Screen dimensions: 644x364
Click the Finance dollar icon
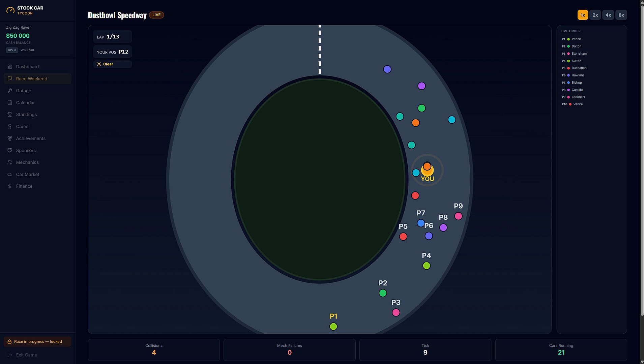pyautogui.click(x=10, y=186)
